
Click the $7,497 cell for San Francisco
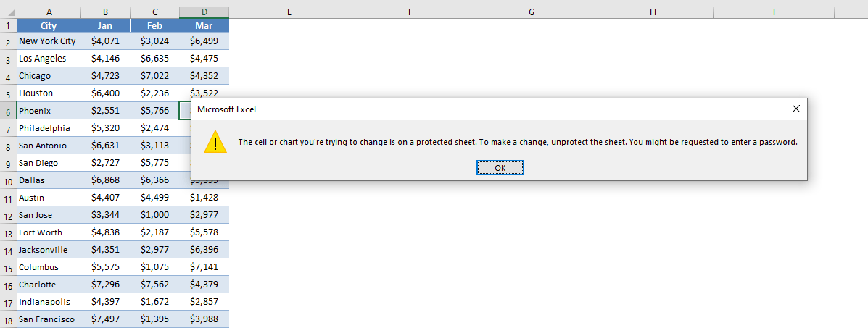tap(105, 319)
